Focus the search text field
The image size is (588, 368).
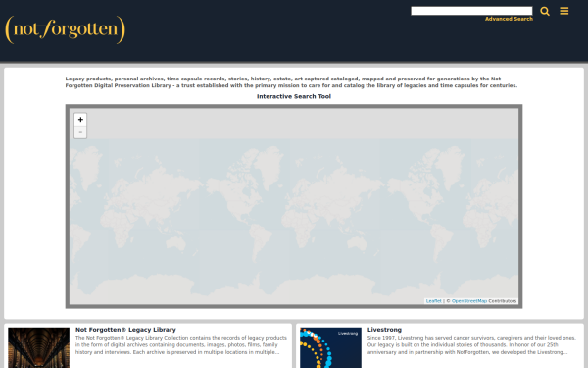point(471,11)
